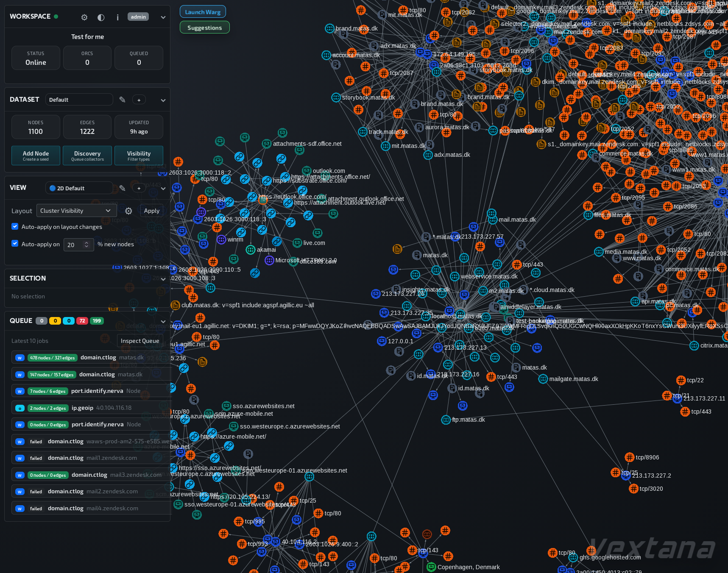Collapse the VIEW panel chevron
728x573 pixels.
[x=163, y=189]
